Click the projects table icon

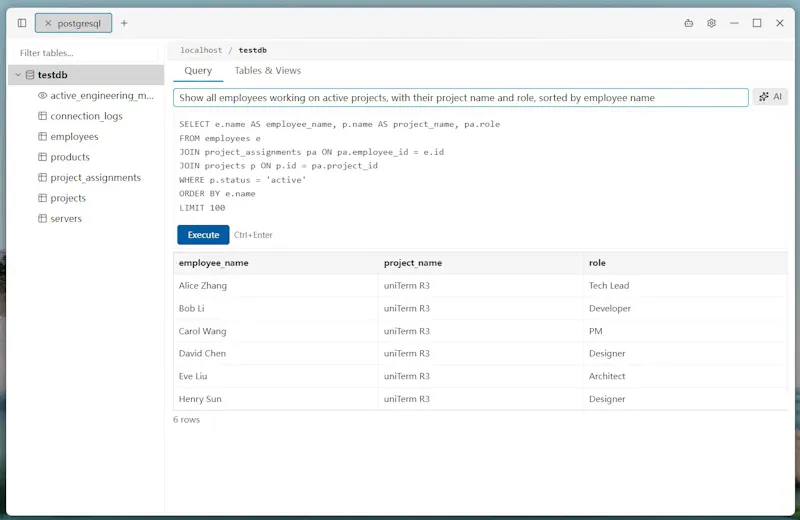coord(42,197)
